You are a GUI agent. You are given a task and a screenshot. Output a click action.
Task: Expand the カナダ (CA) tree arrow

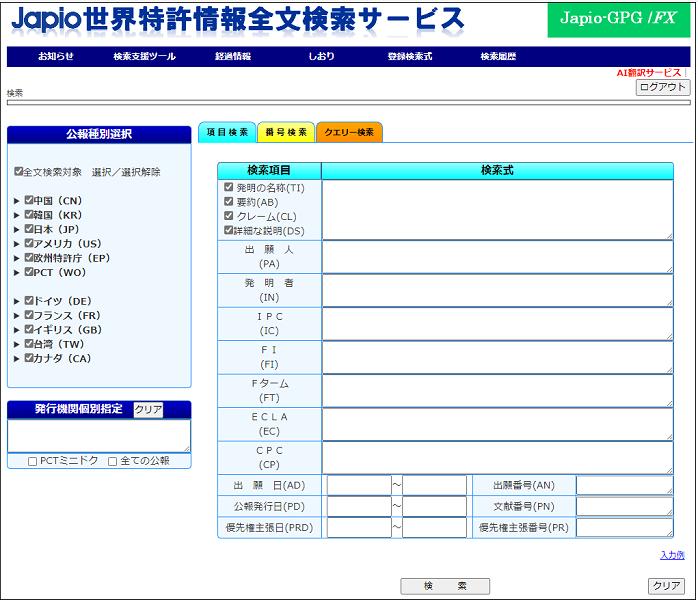pyautogui.click(x=16, y=358)
